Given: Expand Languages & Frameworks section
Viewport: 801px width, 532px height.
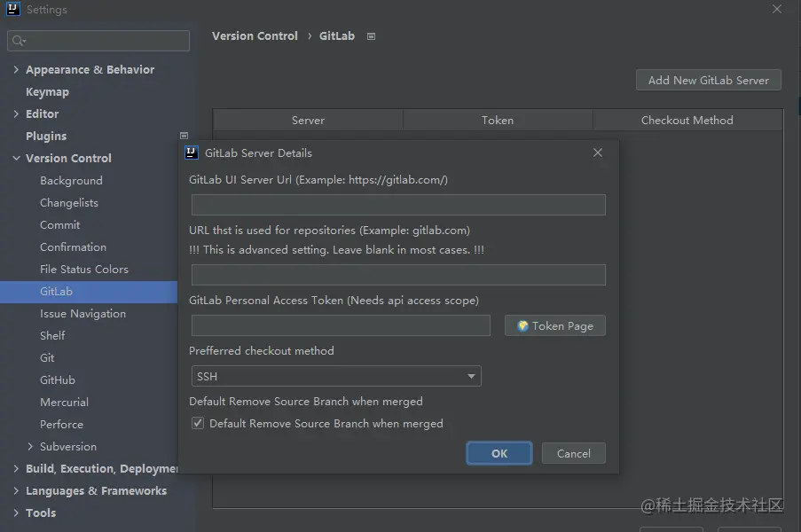Looking at the screenshot, I should click(16, 490).
